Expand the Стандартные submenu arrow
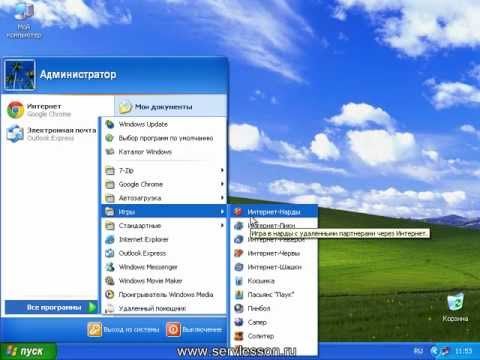 tap(222, 226)
